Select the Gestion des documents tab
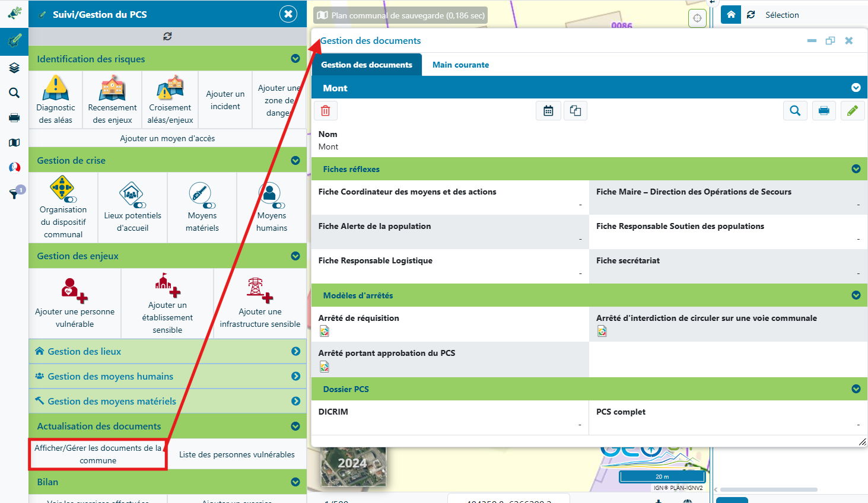This screenshot has height=503, width=868. click(x=367, y=65)
